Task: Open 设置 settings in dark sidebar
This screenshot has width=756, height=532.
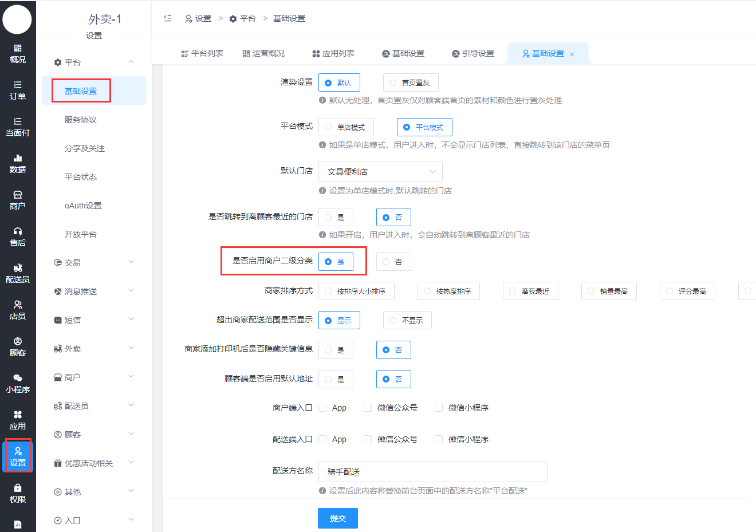Action: click(18, 457)
